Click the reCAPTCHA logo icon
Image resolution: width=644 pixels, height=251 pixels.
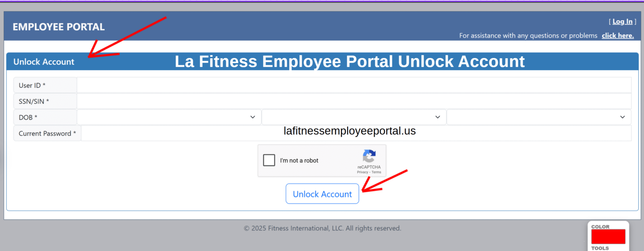tap(369, 156)
